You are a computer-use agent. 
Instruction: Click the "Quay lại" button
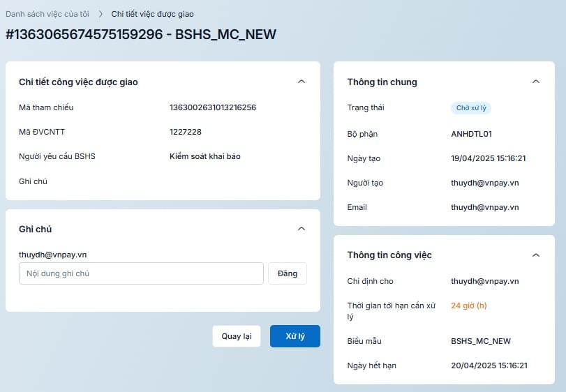237,336
